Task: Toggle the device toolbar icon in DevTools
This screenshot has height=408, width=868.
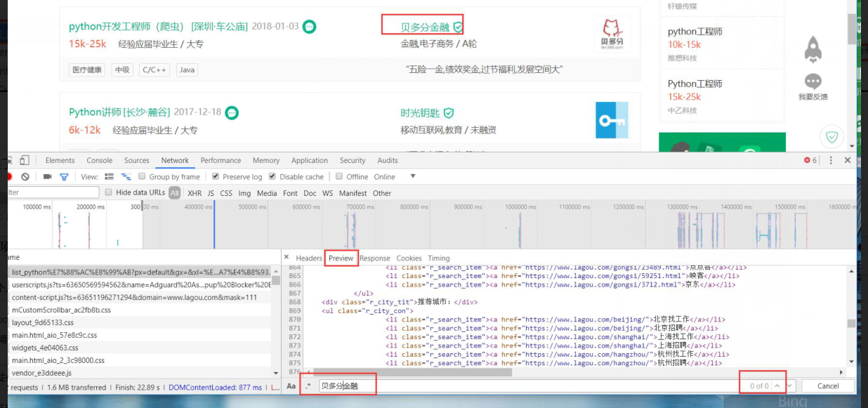Action: point(25,160)
